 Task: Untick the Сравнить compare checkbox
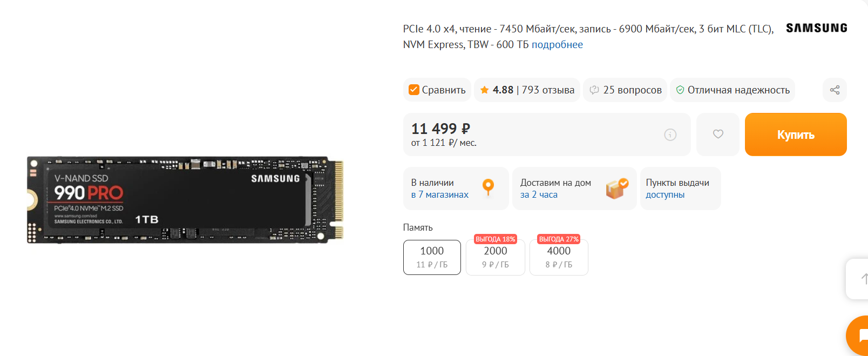tap(414, 90)
